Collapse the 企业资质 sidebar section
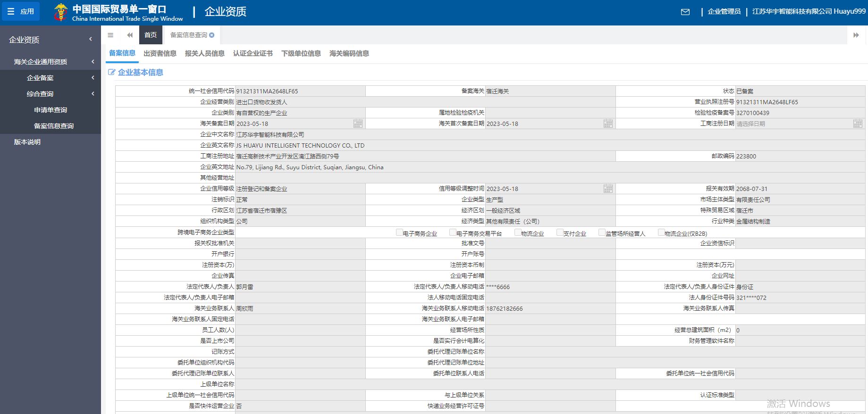Viewport: 868px width, 414px height. [51, 40]
